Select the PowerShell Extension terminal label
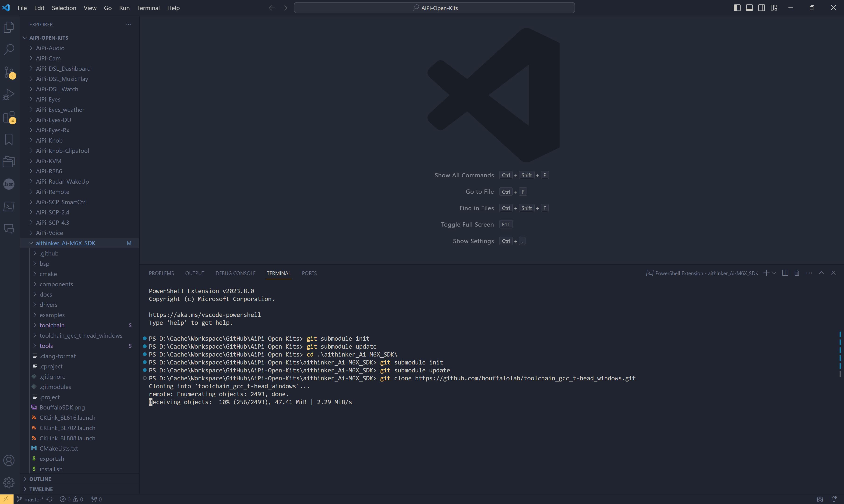The height and width of the screenshot is (504, 844). [x=702, y=273]
